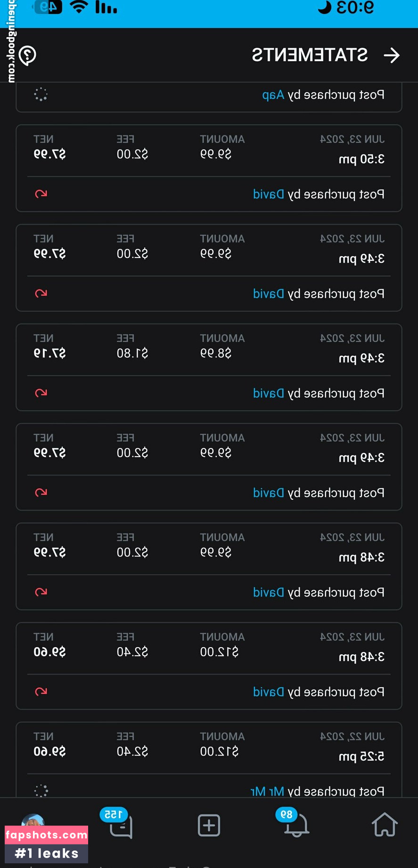The image size is (418, 868).
Task: Open the Aap profile link
Action: pos(273,95)
